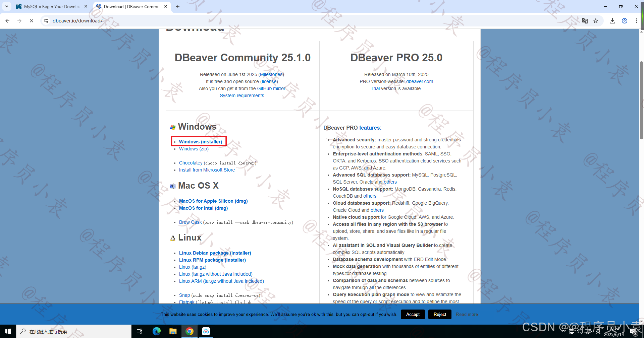Go back using the browser back arrow
This screenshot has width=644, height=338.
[7, 21]
